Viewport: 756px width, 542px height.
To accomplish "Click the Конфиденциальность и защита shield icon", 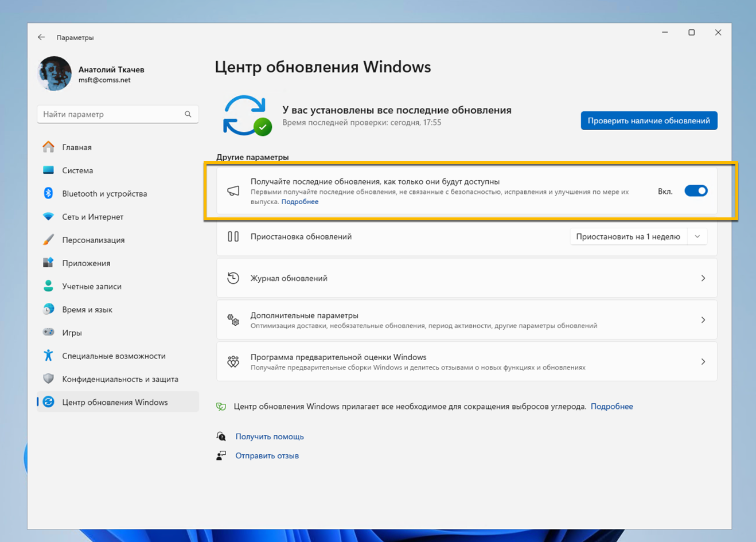I will [49, 379].
